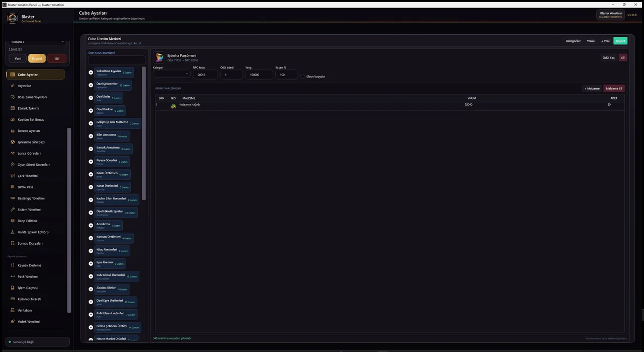Viewport: 644px width, 352px height.
Task: Click the Kategoriler toolbar item
Action: click(x=573, y=41)
